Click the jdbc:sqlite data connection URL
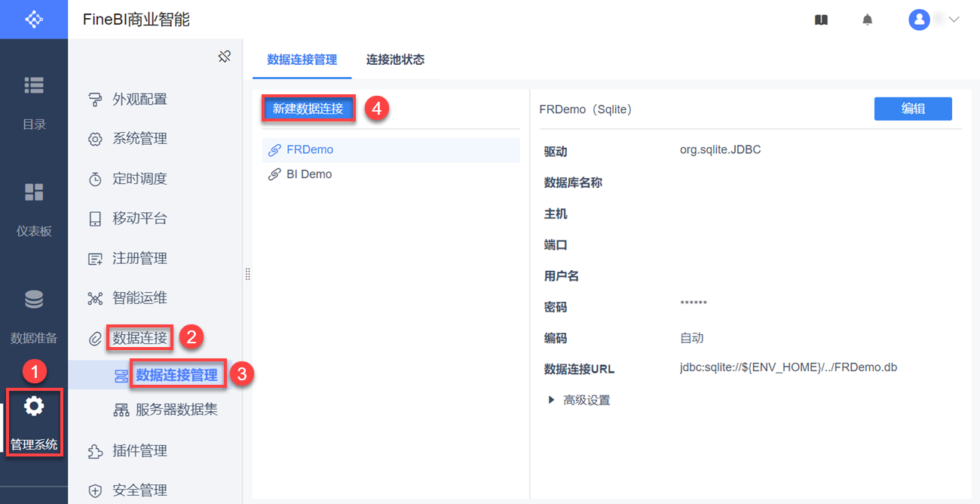 coord(789,368)
